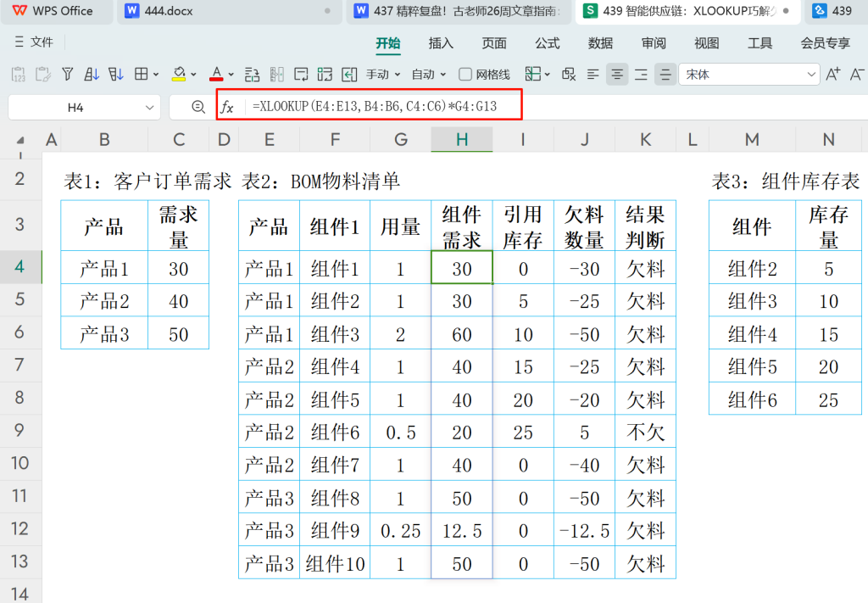Click the wrap text icon

tap(301, 74)
